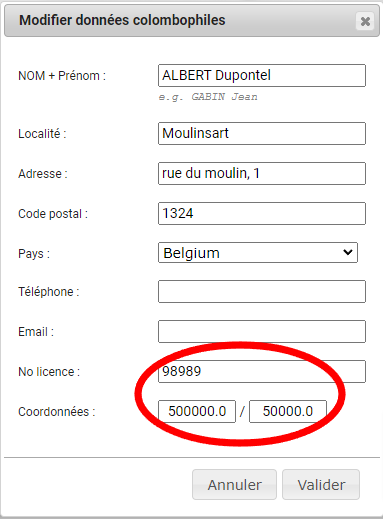Click the 'NOM + Prénom :' label
Image resolution: width=383 pixels, height=519 pixels.
(x=62, y=76)
